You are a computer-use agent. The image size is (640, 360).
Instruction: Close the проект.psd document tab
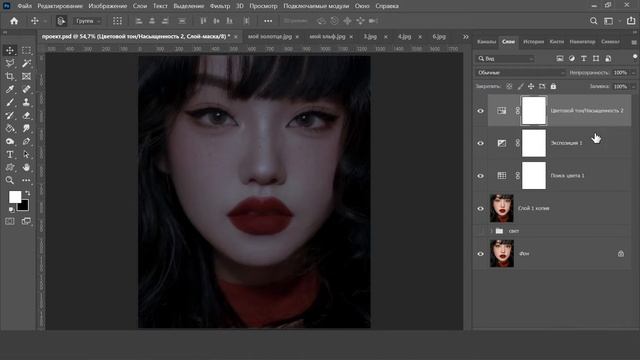(236, 37)
